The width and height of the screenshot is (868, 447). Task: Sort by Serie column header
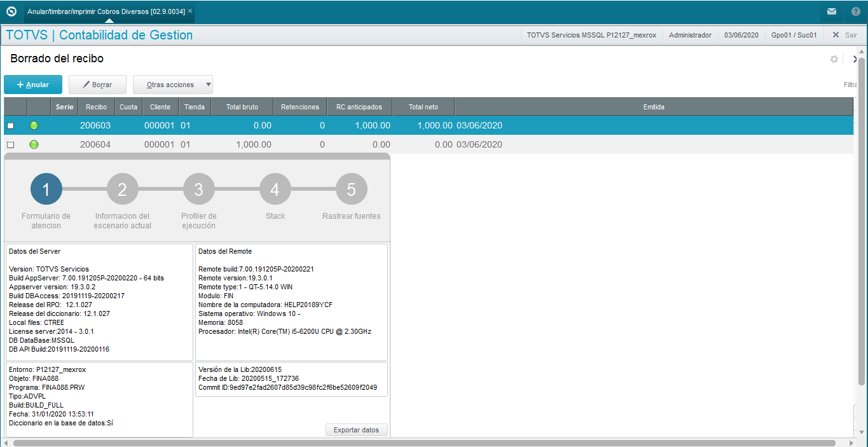click(x=64, y=107)
